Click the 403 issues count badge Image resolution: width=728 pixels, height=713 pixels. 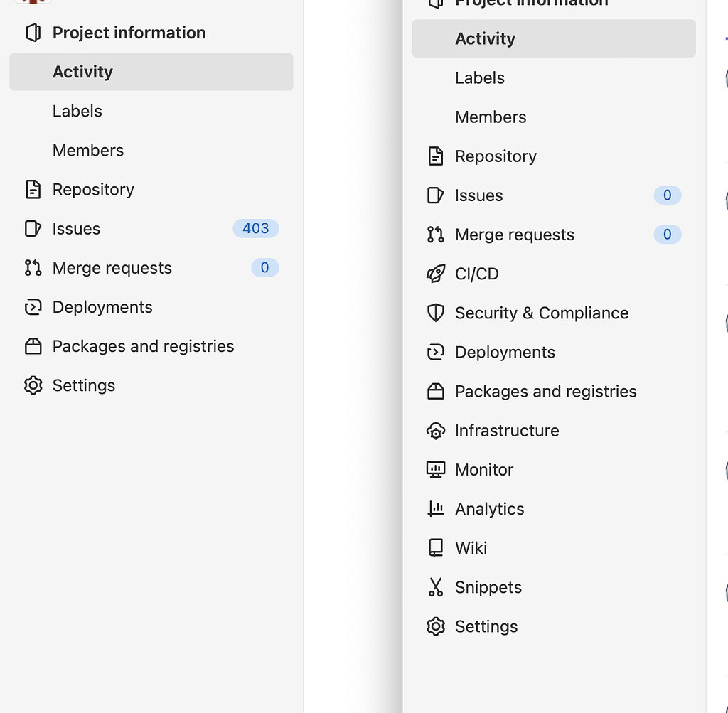(255, 228)
